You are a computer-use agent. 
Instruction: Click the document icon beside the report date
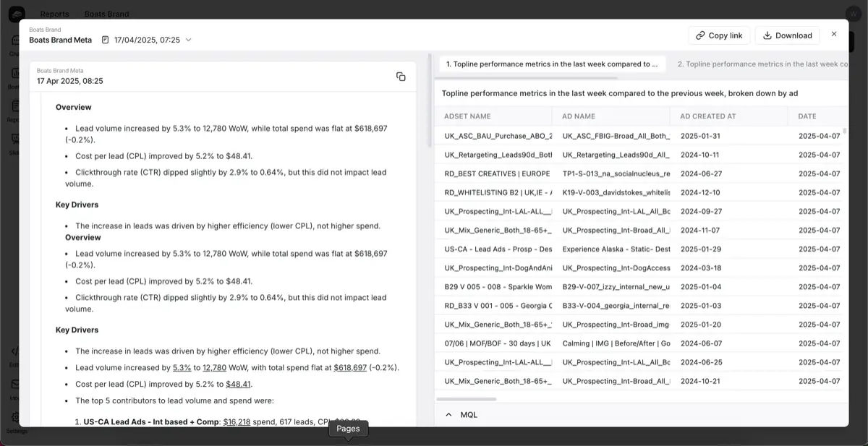point(106,40)
